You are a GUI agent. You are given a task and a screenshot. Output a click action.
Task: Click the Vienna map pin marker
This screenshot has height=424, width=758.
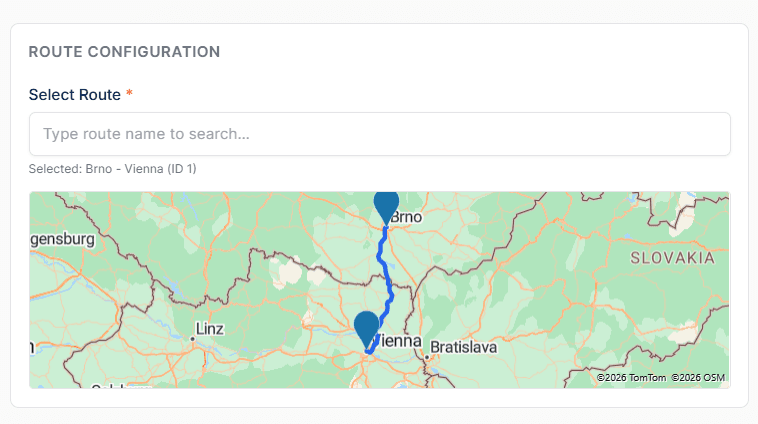click(x=366, y=328)
